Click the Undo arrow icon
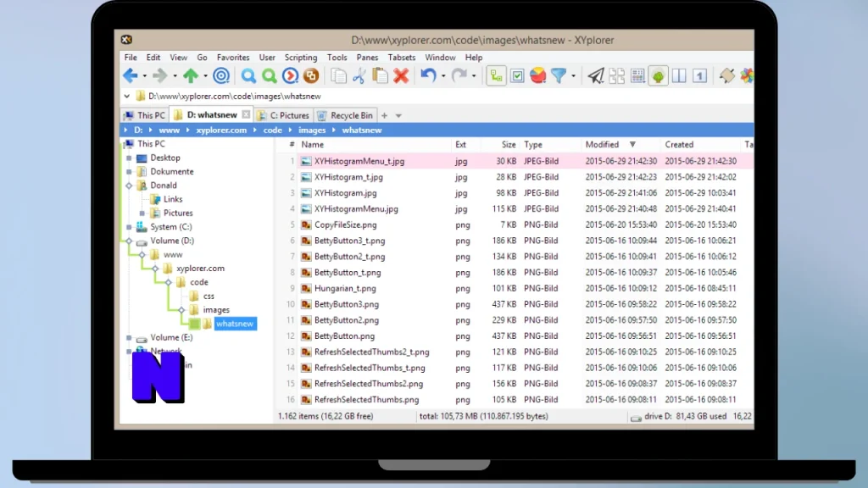This screenshot has height=488, width=868. pos(428,75)
